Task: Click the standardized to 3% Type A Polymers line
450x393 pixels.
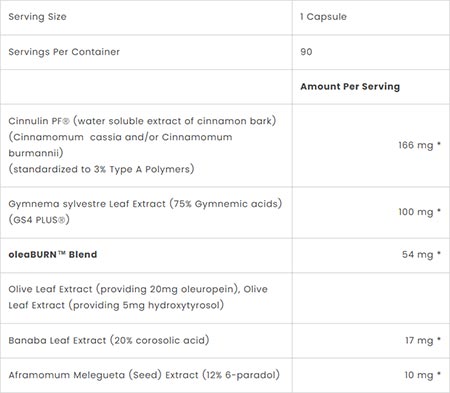Action: click(x=101, y=169)
